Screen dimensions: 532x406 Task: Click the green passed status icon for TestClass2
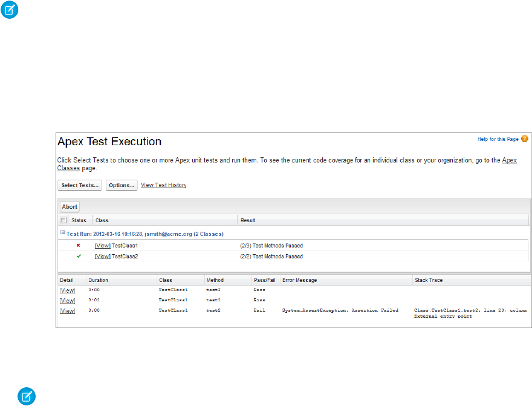pyautogui.click(x=78, y=256)
